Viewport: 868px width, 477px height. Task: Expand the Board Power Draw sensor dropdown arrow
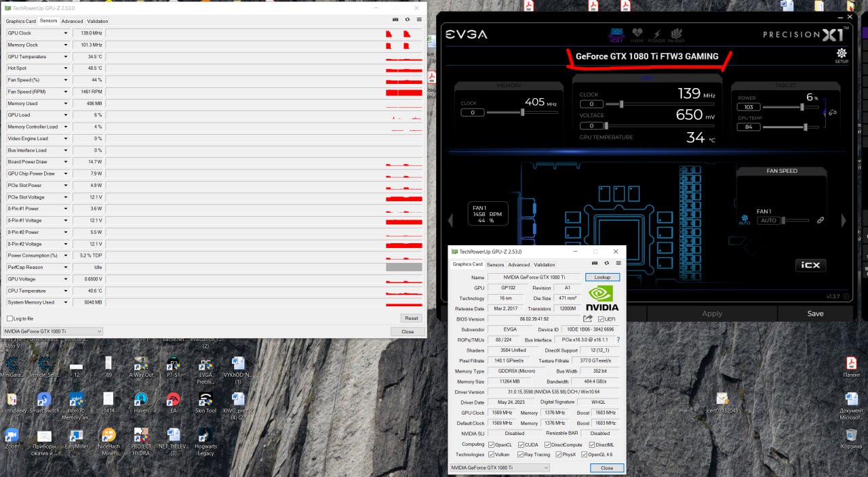pos(66,162)
